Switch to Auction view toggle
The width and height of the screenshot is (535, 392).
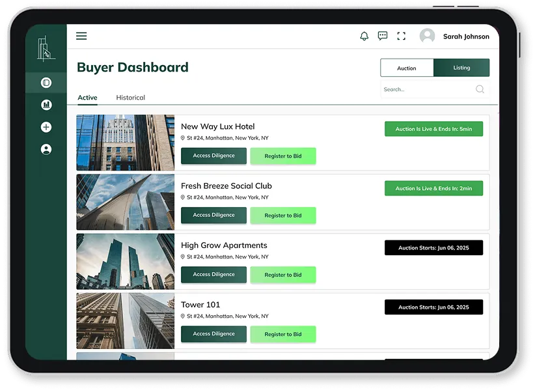(x=407, y=68)
